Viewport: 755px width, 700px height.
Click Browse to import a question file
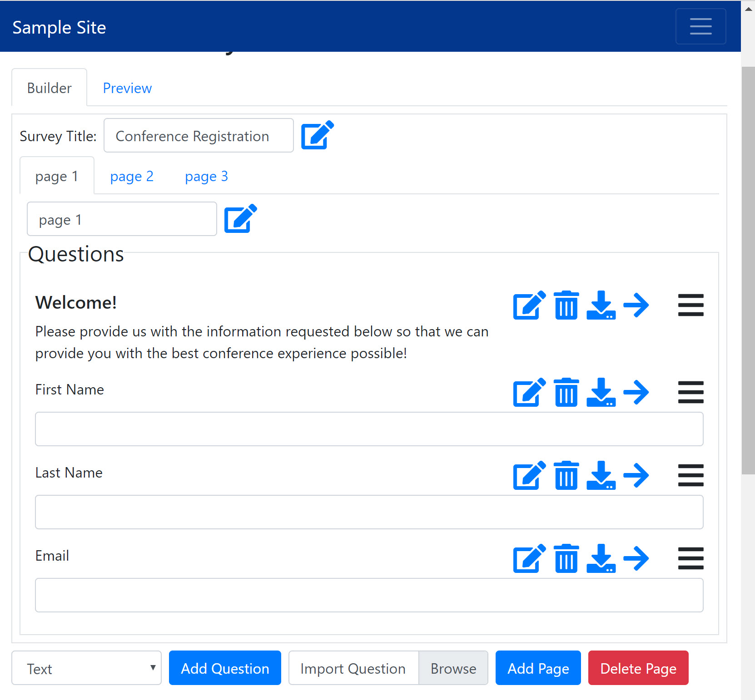453,668
